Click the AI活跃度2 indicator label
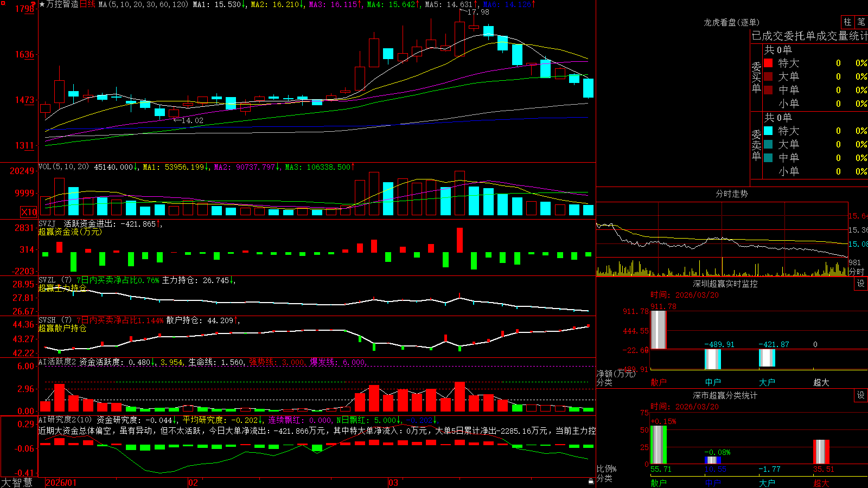Viewport: 868px width, 488px height. coord(58,362)
